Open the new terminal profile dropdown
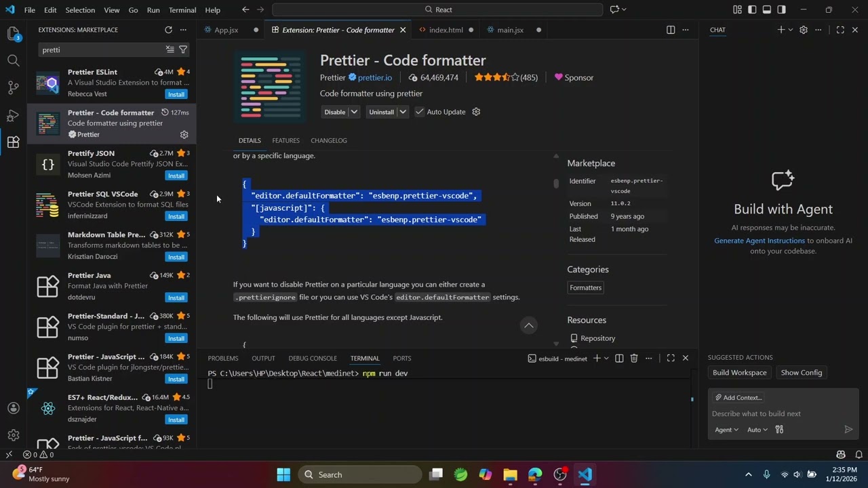Viewport: 868px width, 488px height. pyautogui.click(x=606, y=359)
